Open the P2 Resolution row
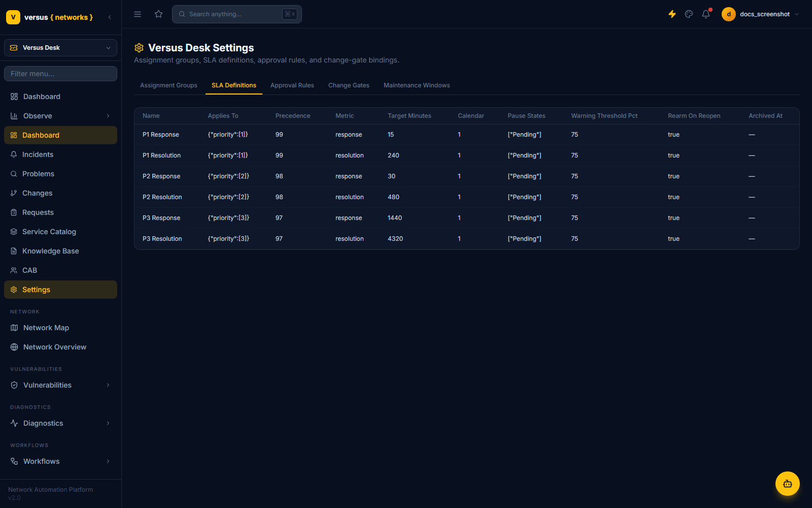812x508 pixels. pos(467,197)
